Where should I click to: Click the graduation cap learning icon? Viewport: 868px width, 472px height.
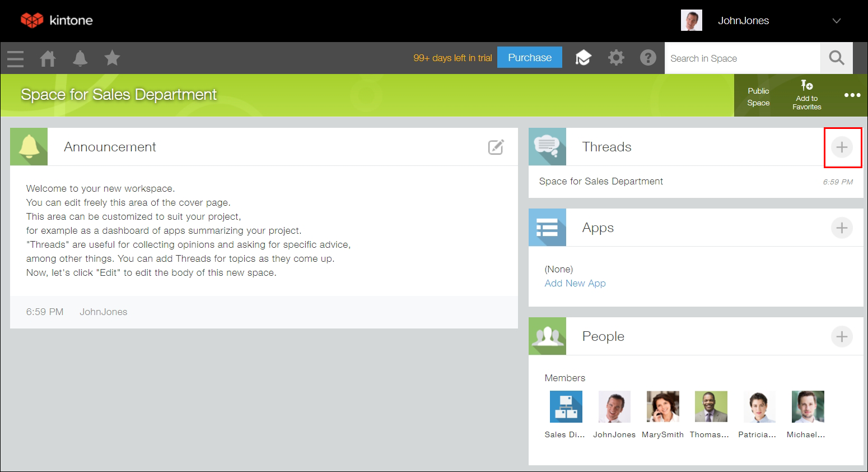tap(584, 58)
